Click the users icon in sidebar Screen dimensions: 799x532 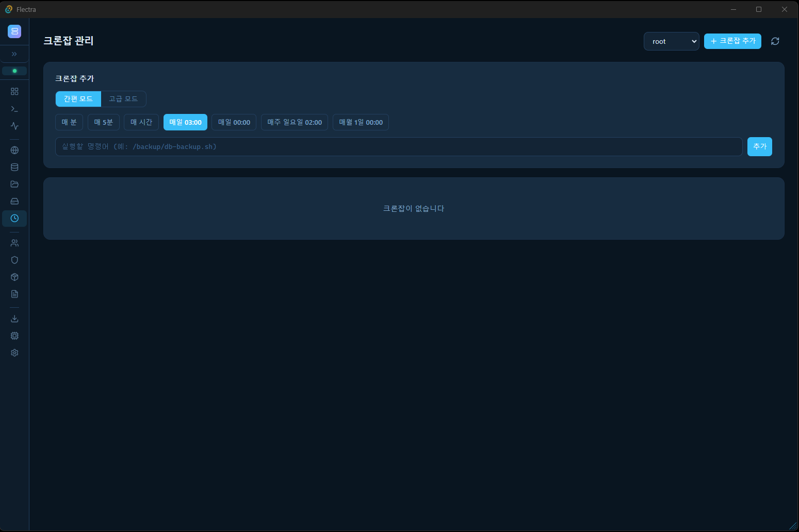pyautogui.click(x=14, y=243)
